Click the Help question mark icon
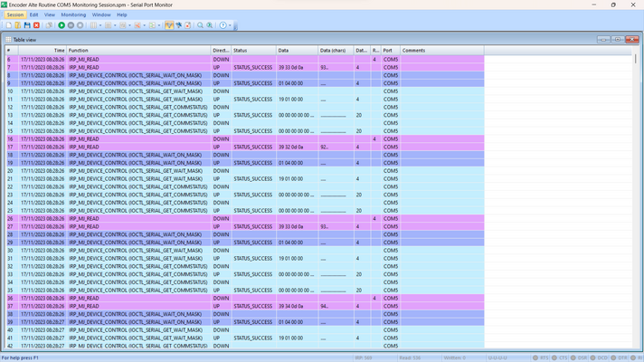 [223, 25]
